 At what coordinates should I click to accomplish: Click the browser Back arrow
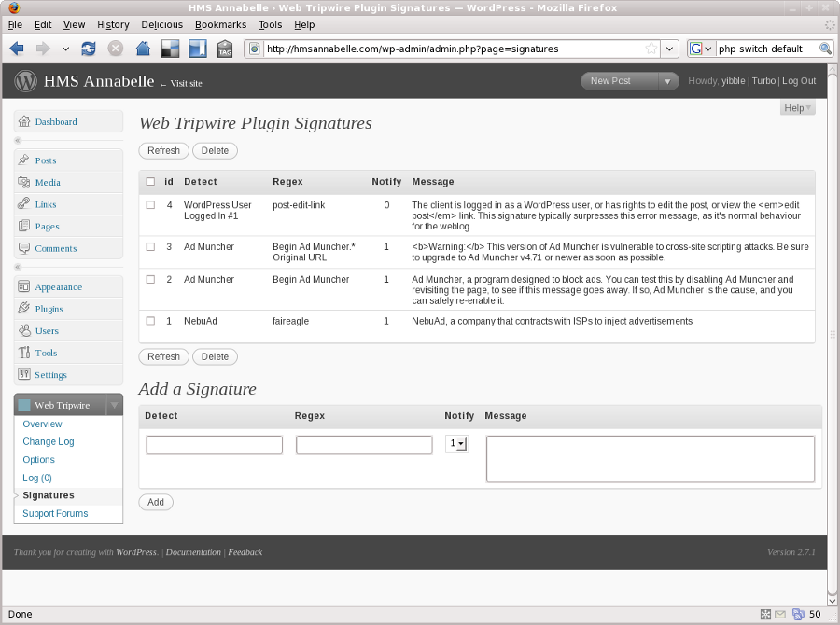(x=17, y=49)
